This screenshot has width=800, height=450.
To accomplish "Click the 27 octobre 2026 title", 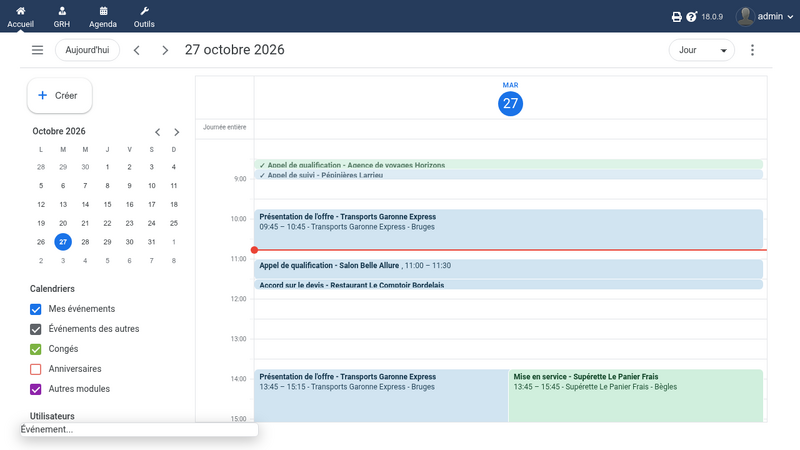I will [x=235, y=49].
